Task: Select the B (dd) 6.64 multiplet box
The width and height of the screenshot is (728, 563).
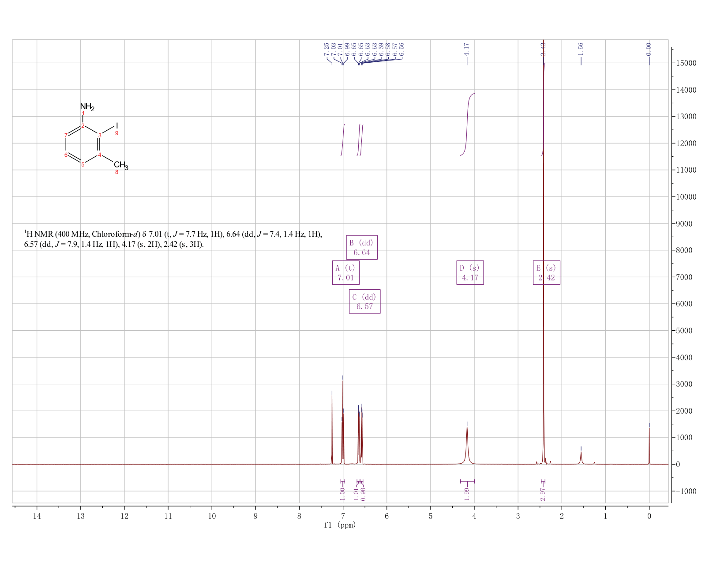Action: [362, 247]
